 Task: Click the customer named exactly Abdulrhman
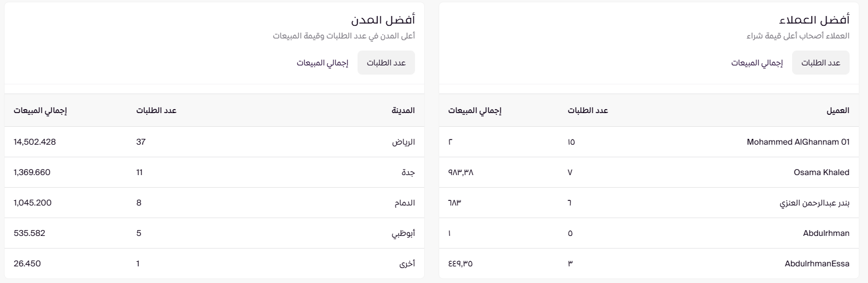pyautogui.click(x=827, y=233)
